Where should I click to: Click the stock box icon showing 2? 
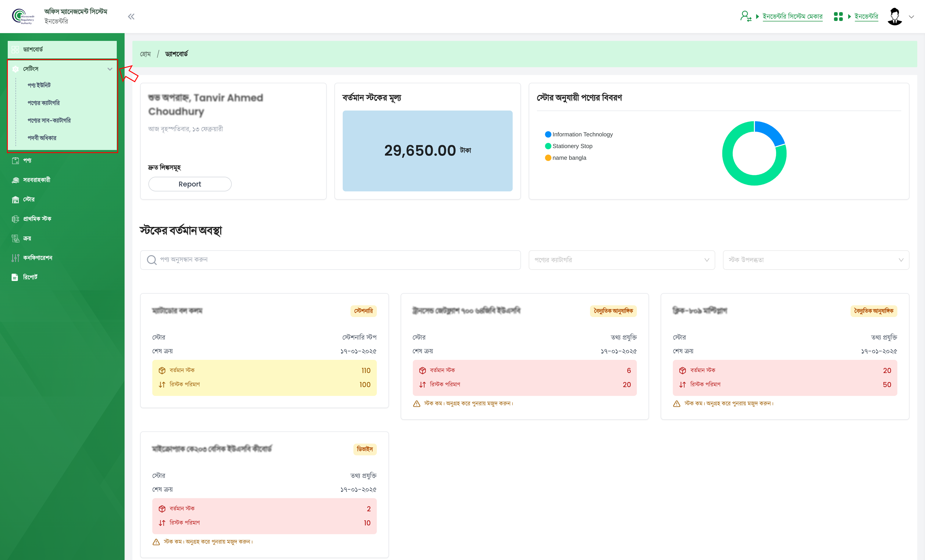coord(162,509)
